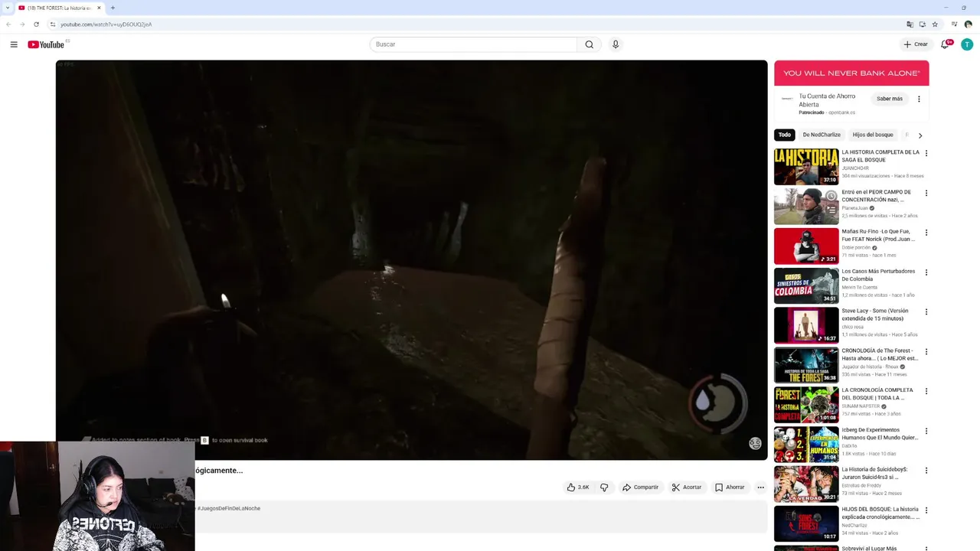Screen dimensions: 980x551
Task: Open the teal T account avatar menu
Action: tap(967, 44)
